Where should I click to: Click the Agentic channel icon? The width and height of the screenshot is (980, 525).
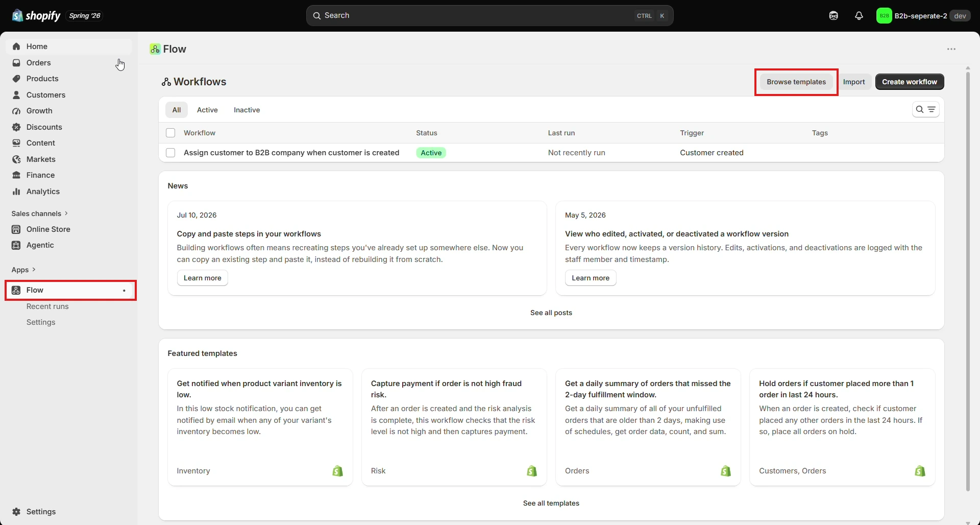[16, 245]
